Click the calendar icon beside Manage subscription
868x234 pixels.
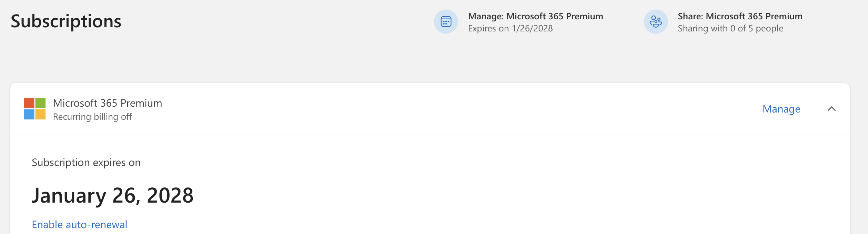(x=446, y=22)
